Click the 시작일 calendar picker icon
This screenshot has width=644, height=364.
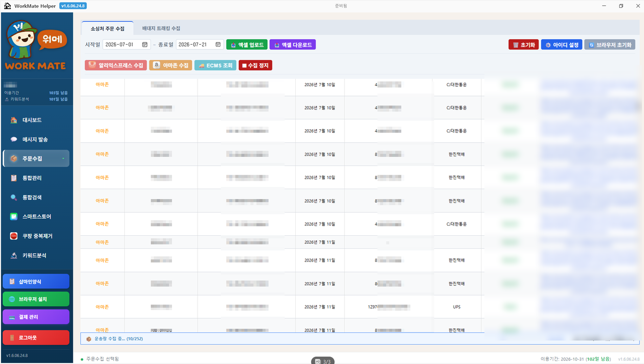(145, 45)
